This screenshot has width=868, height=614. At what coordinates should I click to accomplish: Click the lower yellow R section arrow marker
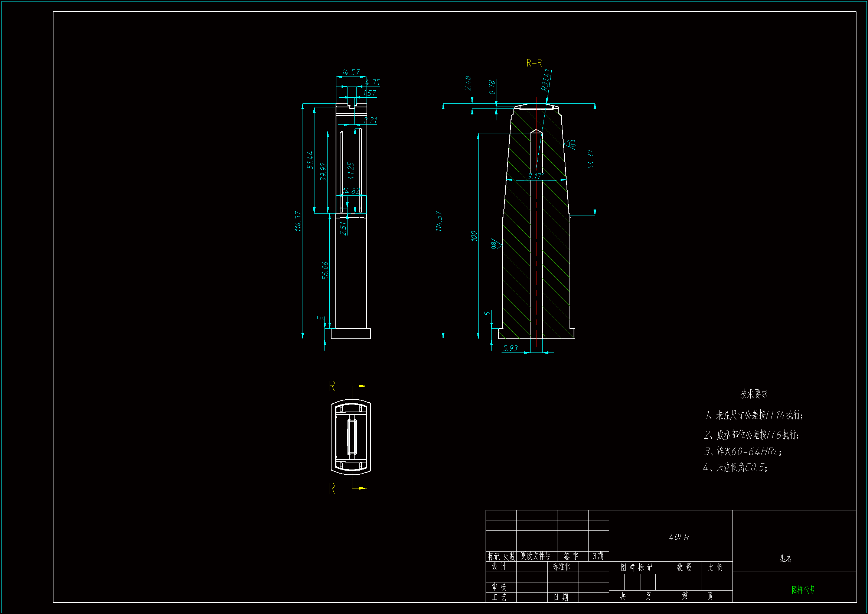pyautogui.click(x=332, y=488)
